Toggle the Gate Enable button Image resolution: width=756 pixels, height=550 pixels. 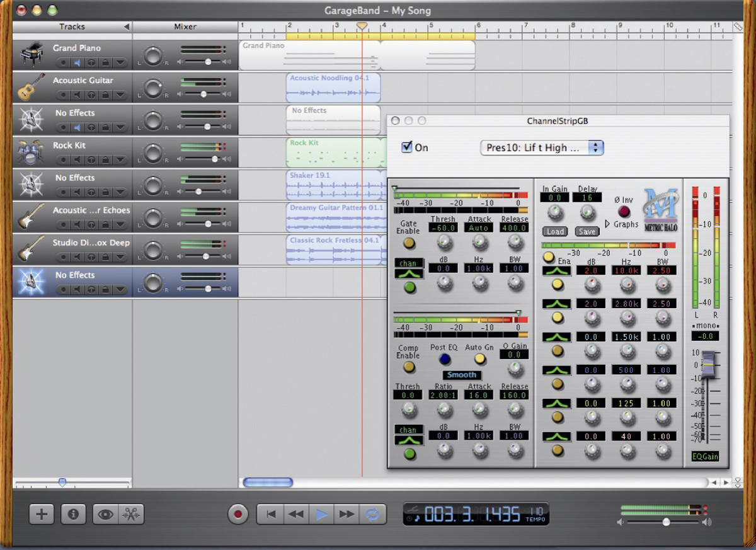click(408, 243)
